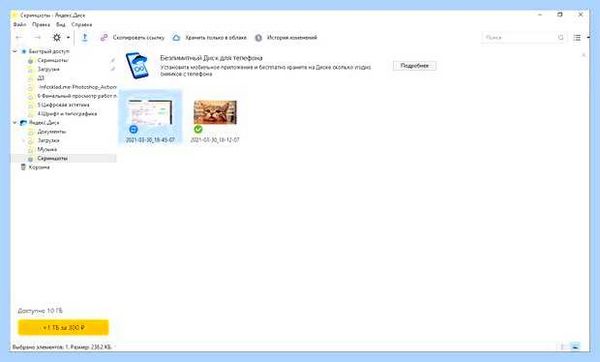Click the pin icon beside quick-access Загрузки
Image resolution: width=600 pixels, height=362 pixels.
click(x=113, y=69)
